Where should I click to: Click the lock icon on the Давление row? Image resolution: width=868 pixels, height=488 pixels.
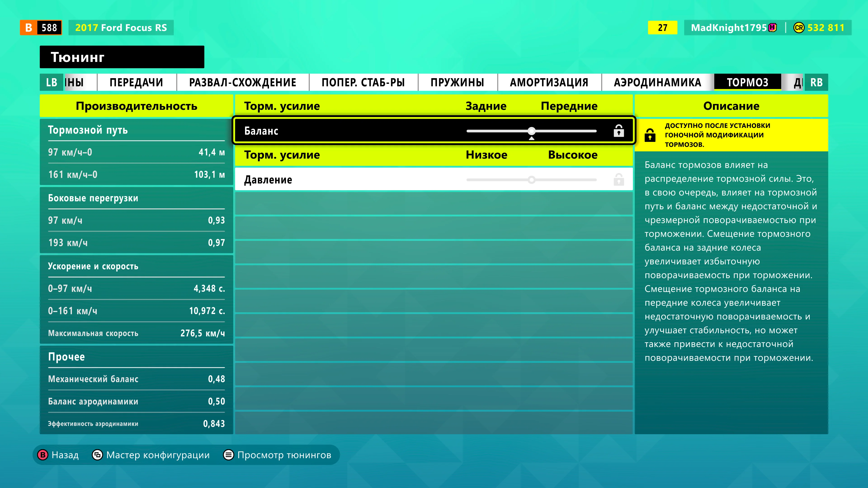pos(618,180)
